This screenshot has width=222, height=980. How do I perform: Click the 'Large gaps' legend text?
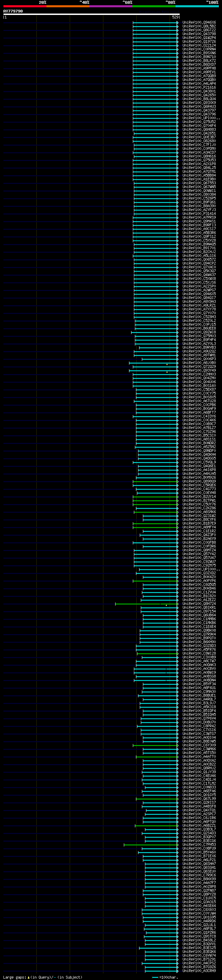tap(15, 977)
